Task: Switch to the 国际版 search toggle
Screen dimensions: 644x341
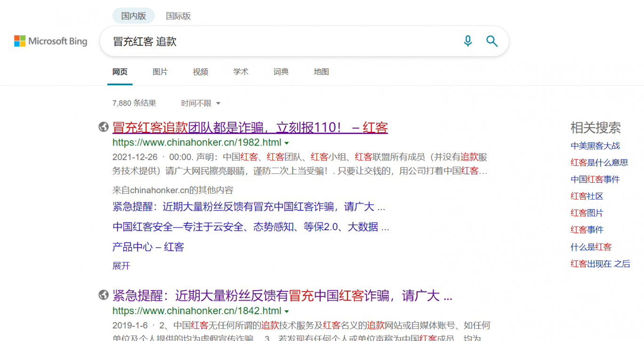Action: pos(178,16)
